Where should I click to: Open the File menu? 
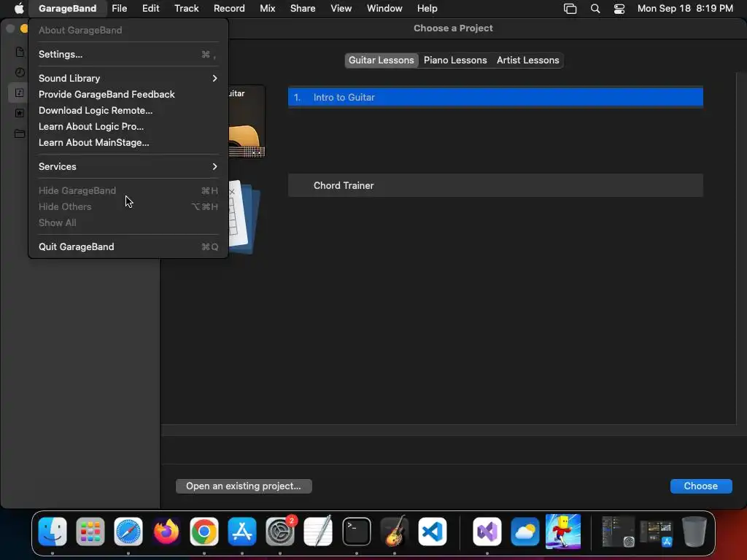pos(119,9)
